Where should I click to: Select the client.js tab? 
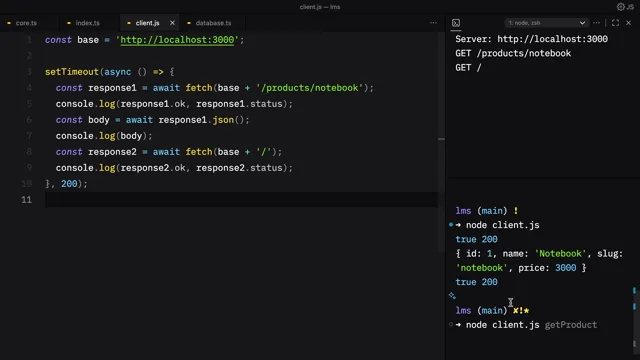click(147, 23)
